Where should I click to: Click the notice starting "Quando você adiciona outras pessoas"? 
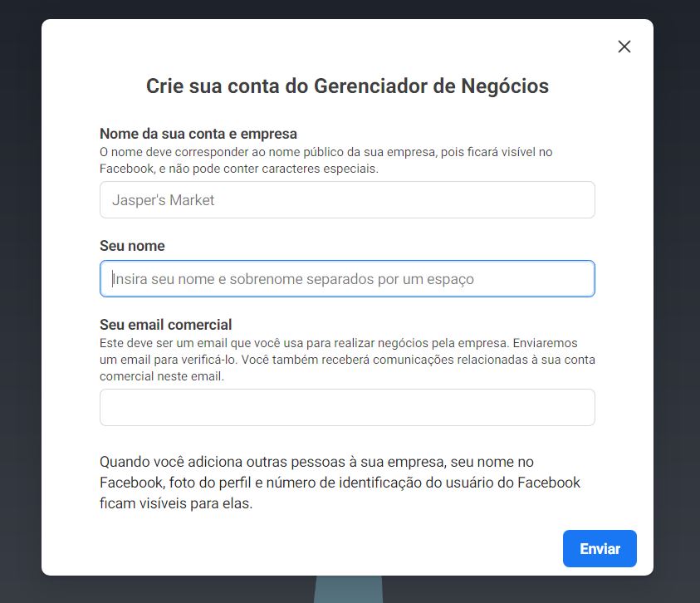[340, 483]
